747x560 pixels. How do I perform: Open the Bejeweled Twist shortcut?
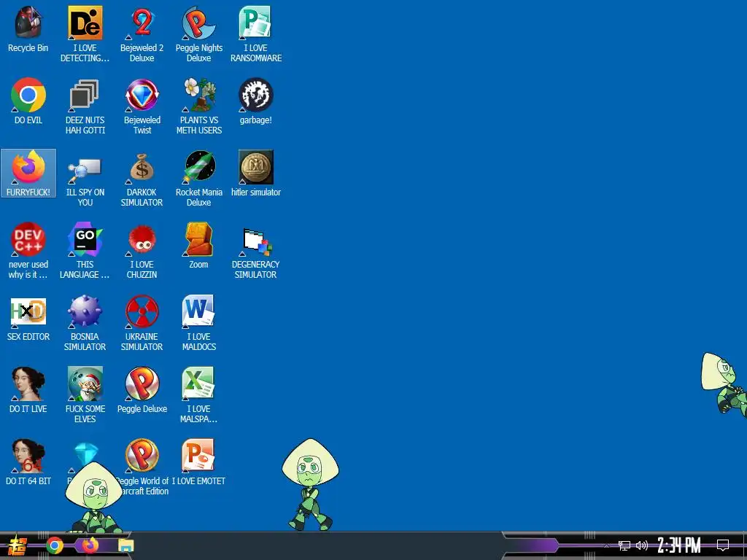pos(142,106)
